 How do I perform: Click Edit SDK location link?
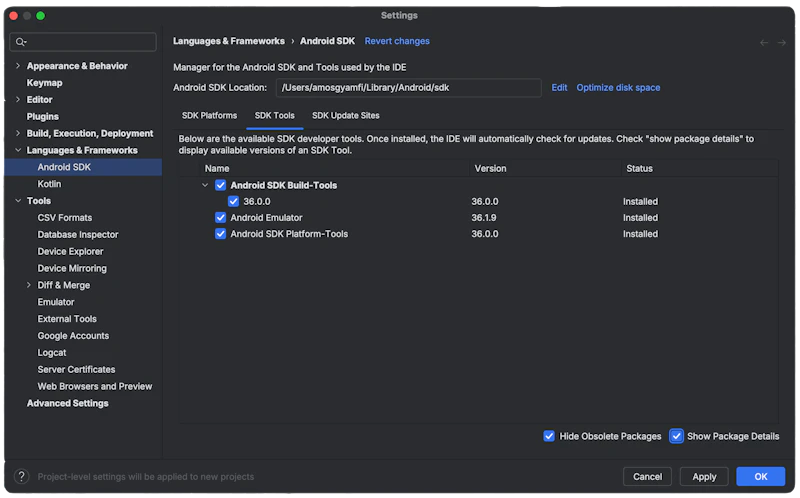click(559, 88)
